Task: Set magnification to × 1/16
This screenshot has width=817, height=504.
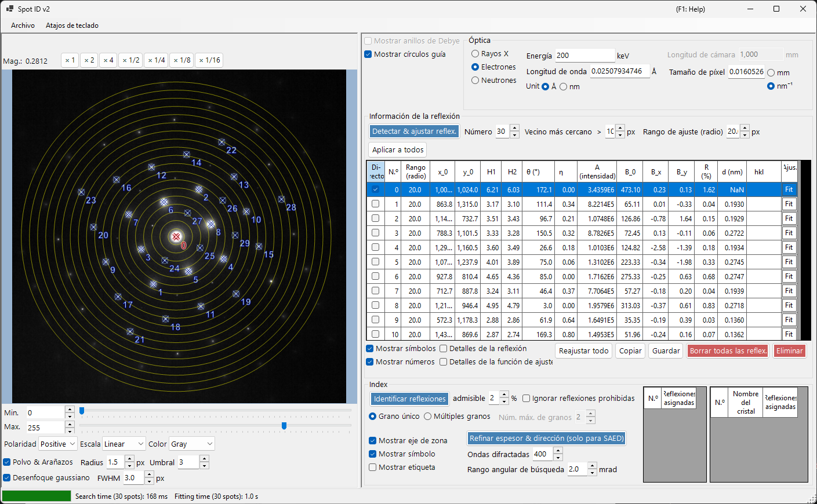Action: point(209,60)
